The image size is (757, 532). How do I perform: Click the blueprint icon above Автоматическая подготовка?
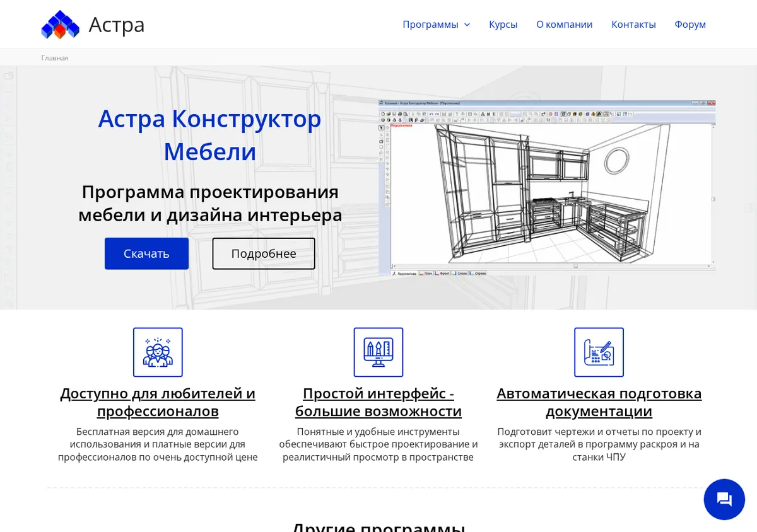pyautogui.click(x=599, y=352)
